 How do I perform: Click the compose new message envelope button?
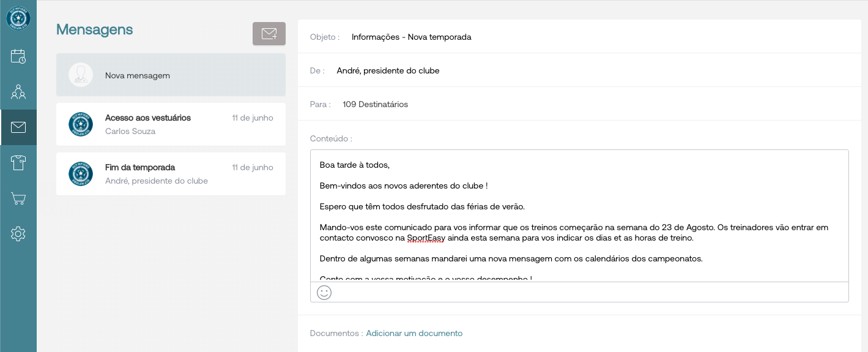coord(269,34)
